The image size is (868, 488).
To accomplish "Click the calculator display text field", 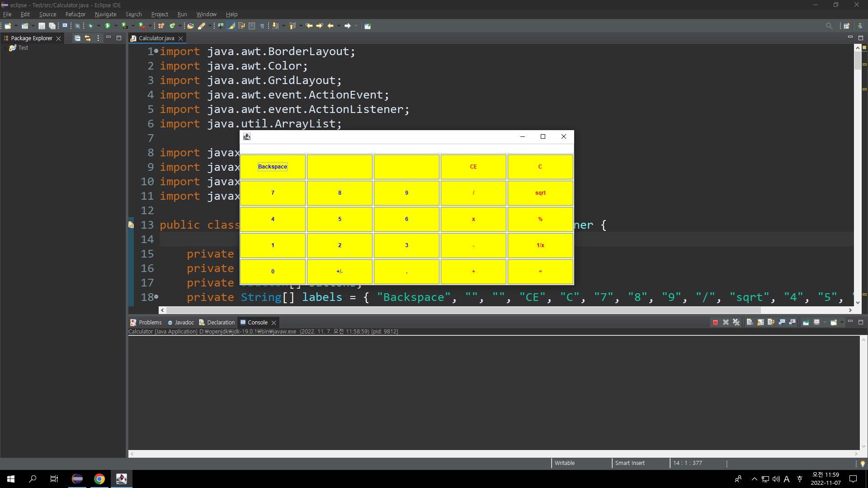I will point(406,149).
